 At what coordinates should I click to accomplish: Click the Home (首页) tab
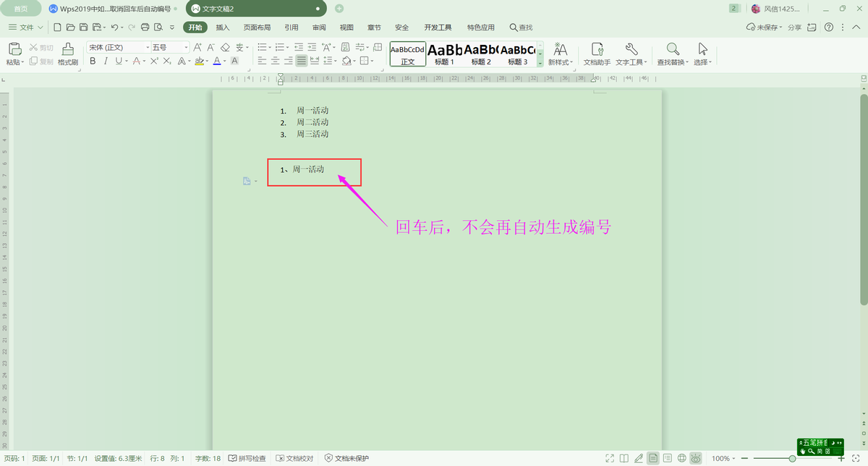point(22,9)
